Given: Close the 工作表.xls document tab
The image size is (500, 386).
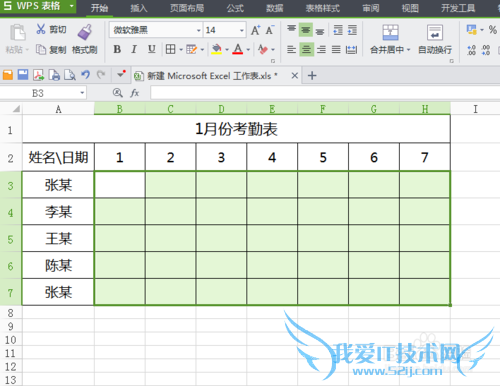Looking at the screenshot, I should click(295, 76).
